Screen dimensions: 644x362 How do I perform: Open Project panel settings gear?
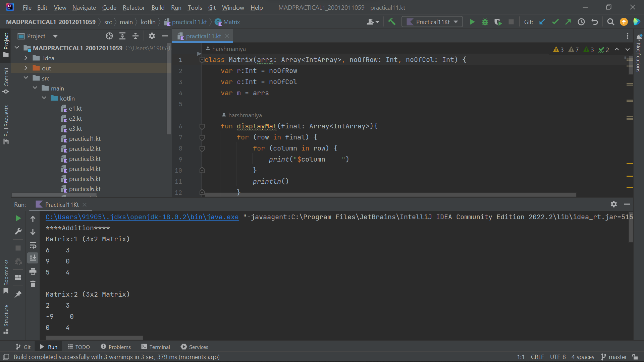[x=152, y=36]
